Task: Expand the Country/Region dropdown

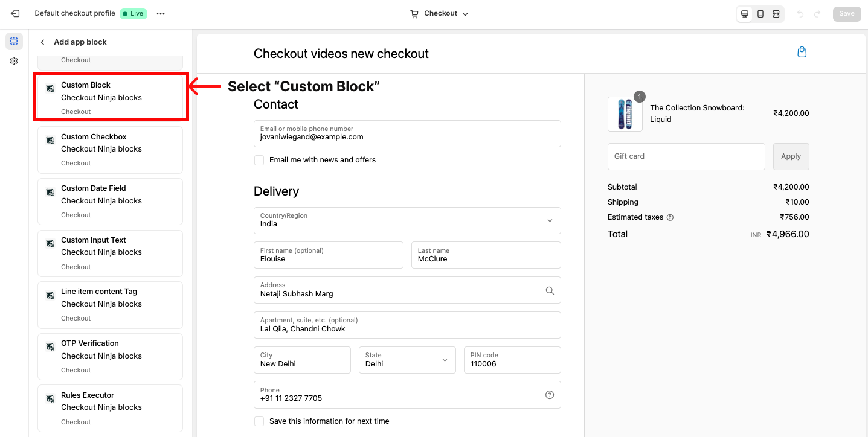Action: pos(407,220)
